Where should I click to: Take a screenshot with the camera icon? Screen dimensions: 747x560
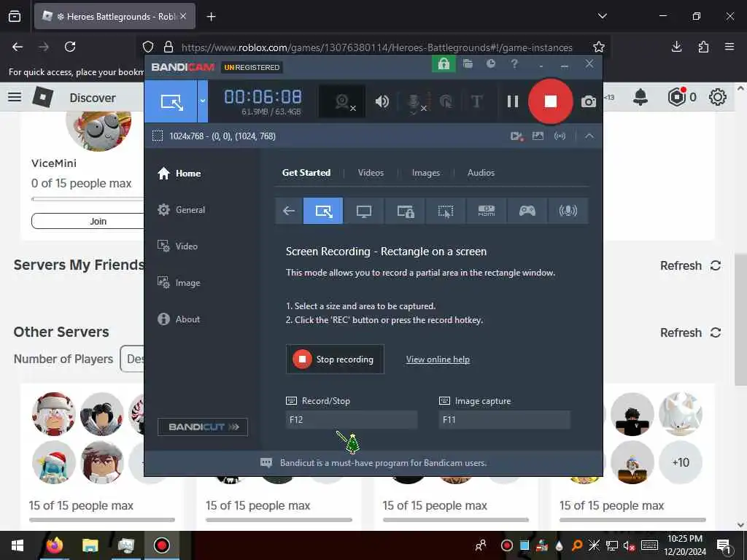click(589, 101)
